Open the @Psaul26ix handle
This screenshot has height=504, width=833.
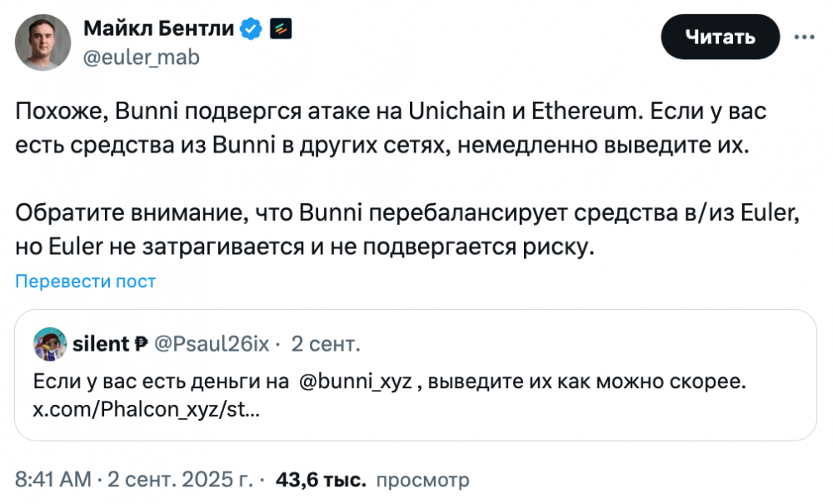212,344
